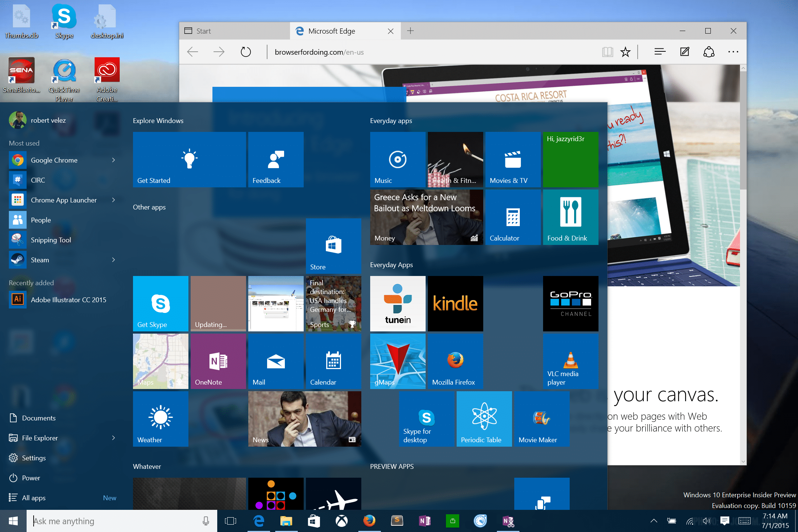Launch the Music tile
The height and width of the screenshot is (532, 798).
(x=398, y=160)
